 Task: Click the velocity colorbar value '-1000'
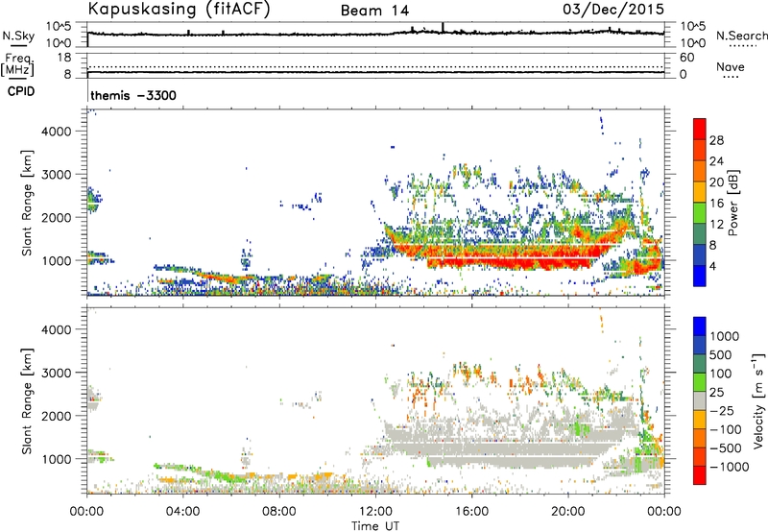pyautogui.click(x=730, y=467)
